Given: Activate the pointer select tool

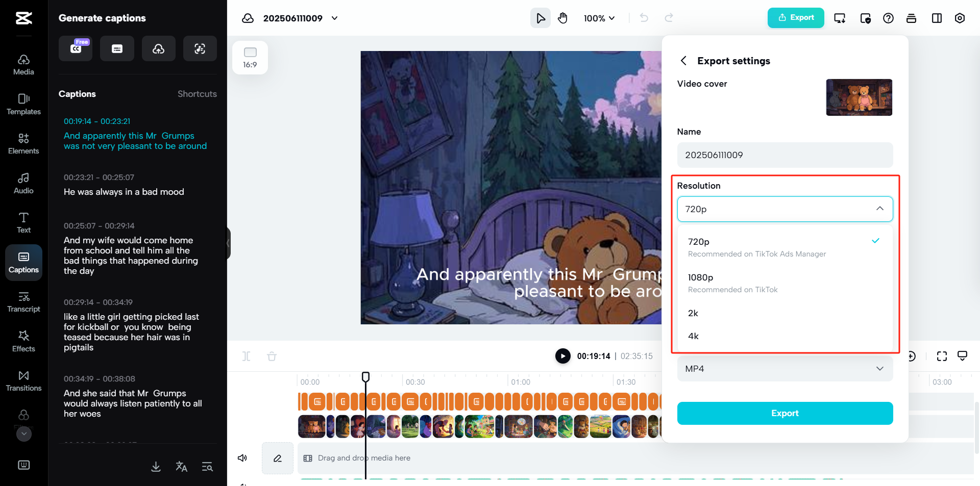Looking at the screenshot, I should [541, 18].
